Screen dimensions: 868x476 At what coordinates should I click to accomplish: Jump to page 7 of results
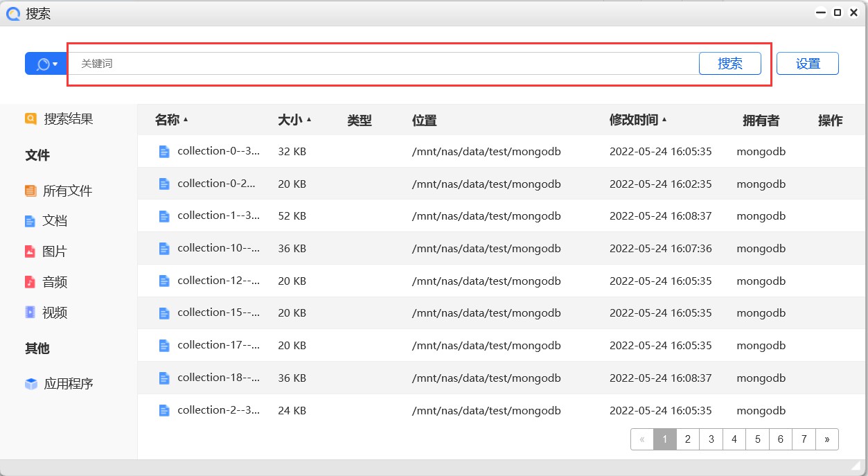pos(804,439)
